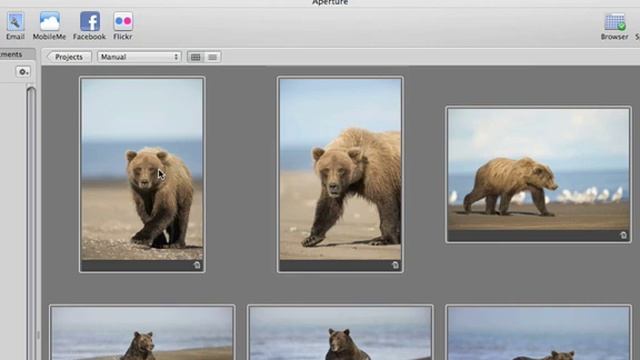This screenshot has height=360, width=640.
Task: Switch to grid view
Action: click(x=196, y=57)
